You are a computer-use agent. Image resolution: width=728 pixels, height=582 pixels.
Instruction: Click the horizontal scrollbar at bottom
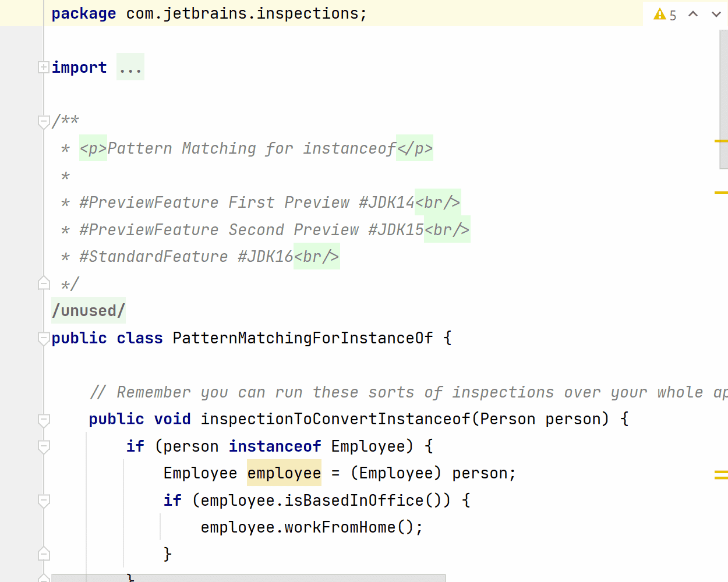pos(248,578)
